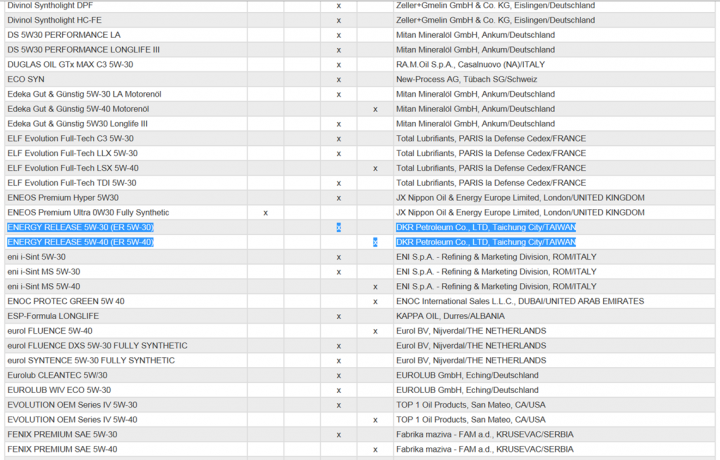The width and height of the screenshot is (720, 460).
Task: Click Fabrika maziva in FENIX 5W-40 row
Action: click(x=485, y=449)
